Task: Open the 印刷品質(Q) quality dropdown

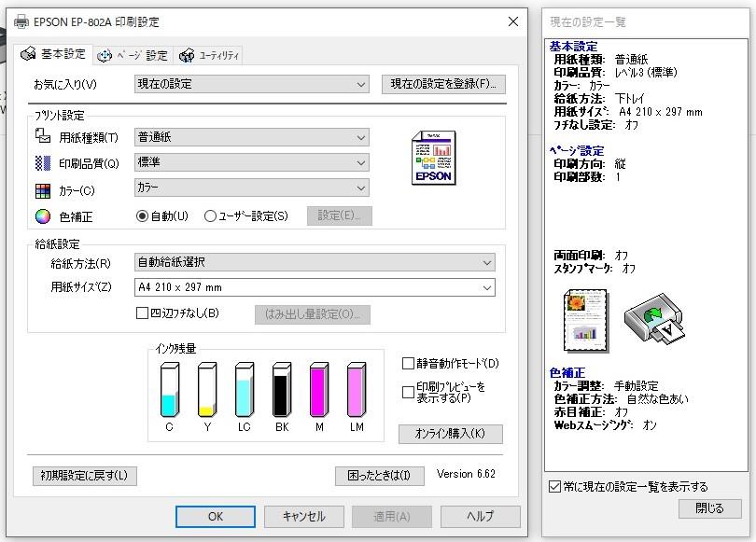Action: point(252,163)
